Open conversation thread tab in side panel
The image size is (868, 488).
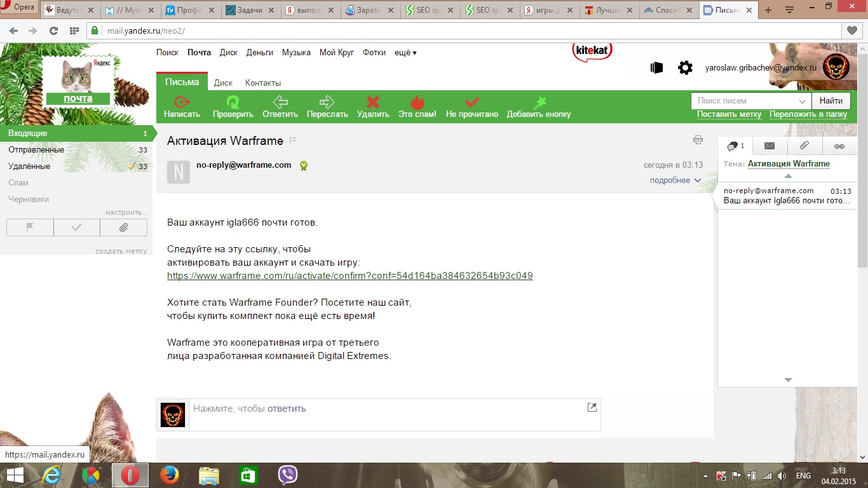pyautogui.click(x=735, y=146)
